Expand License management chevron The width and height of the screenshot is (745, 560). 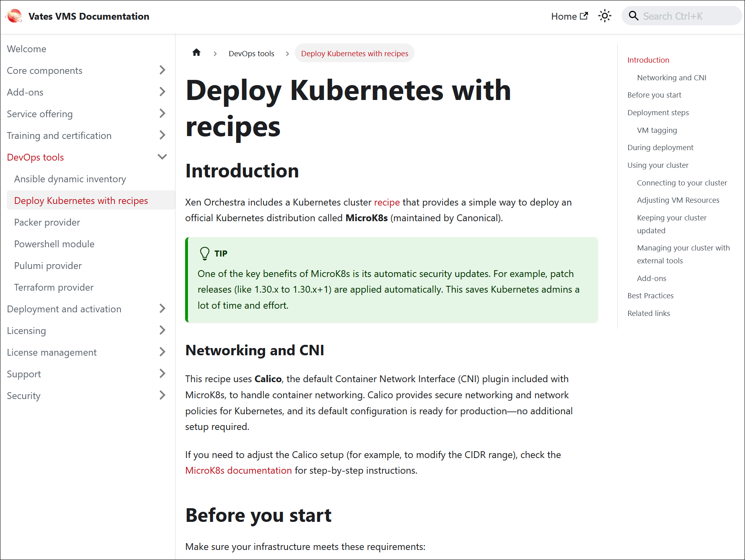[162, 352]
